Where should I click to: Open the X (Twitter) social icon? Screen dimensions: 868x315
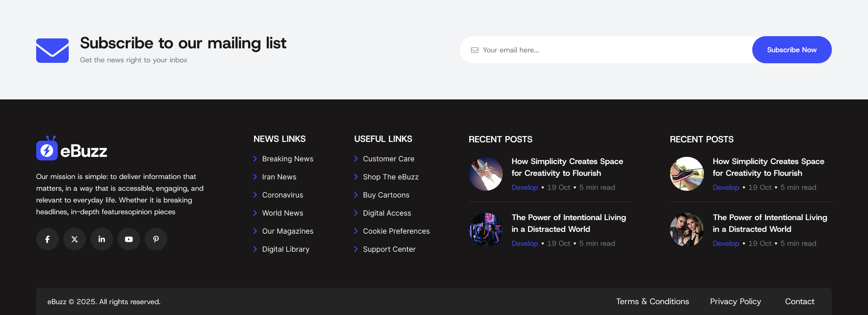pos(75,239)
